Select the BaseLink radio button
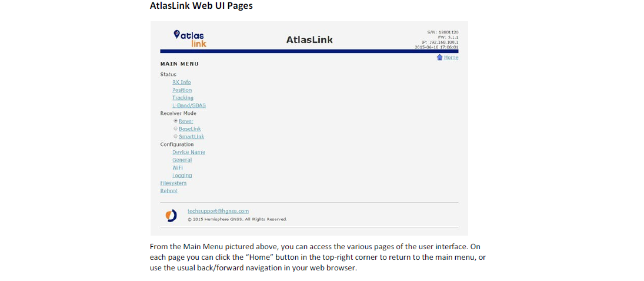Viewport: 644px width, 281px height. [x=175, y=128]
